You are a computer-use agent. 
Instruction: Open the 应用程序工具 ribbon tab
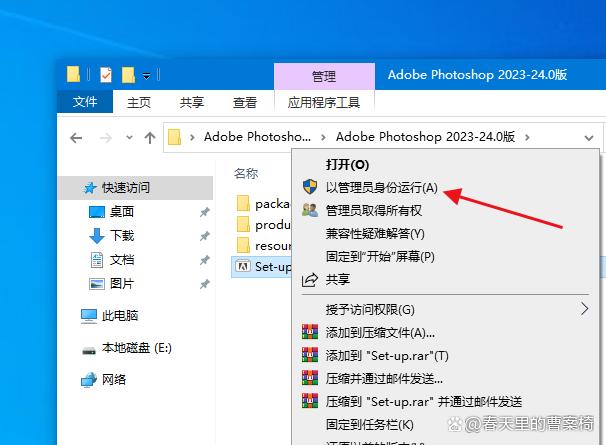tap(324, 102)
